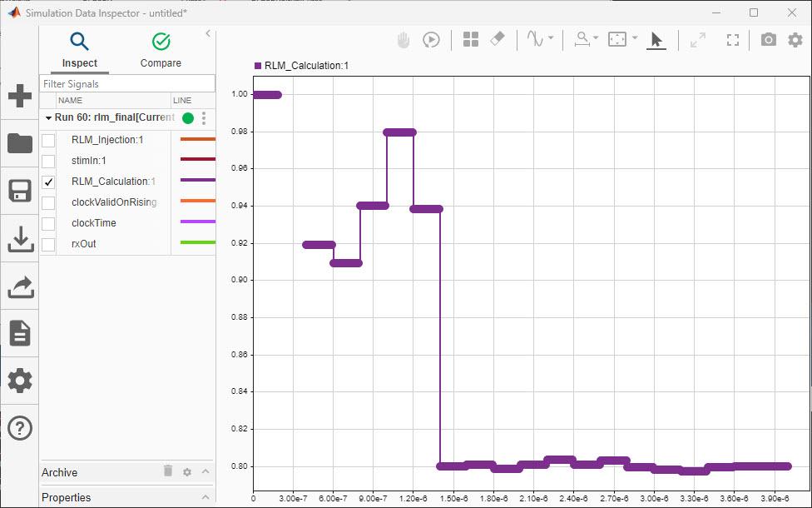Select the Inspect tab

click(x=79, y=50)
